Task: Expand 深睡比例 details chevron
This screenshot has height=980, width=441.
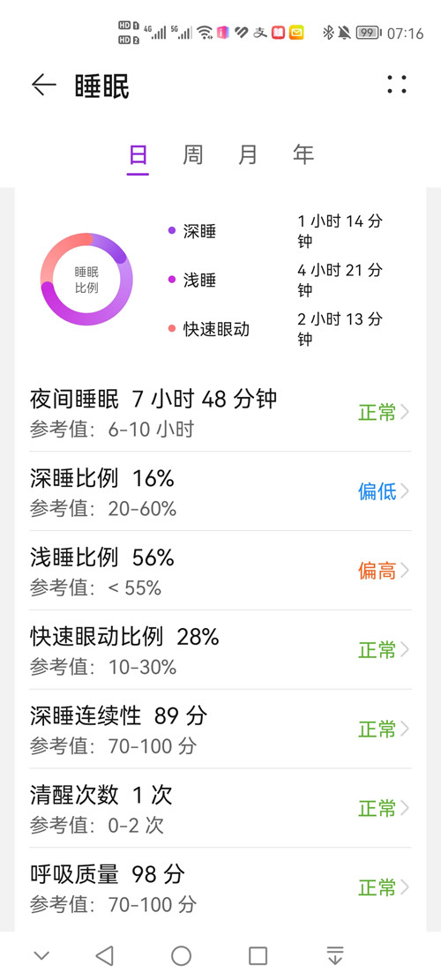Action: 405,492
